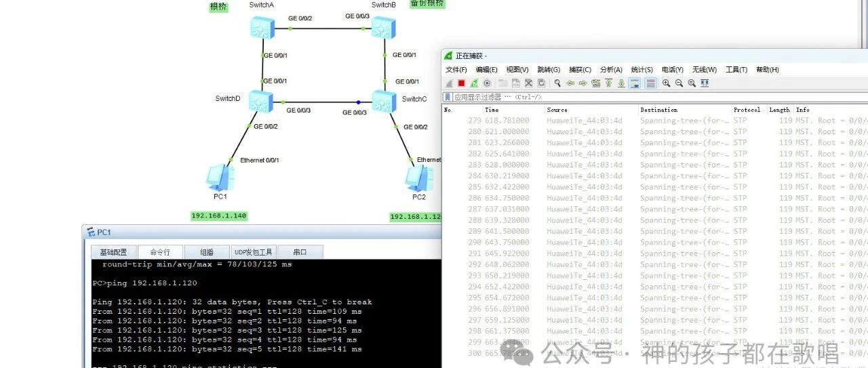The width and height of the screenshot is (868, 368).
Task: Select packet 279 at time 618.781000
Action: click(655, 121)
